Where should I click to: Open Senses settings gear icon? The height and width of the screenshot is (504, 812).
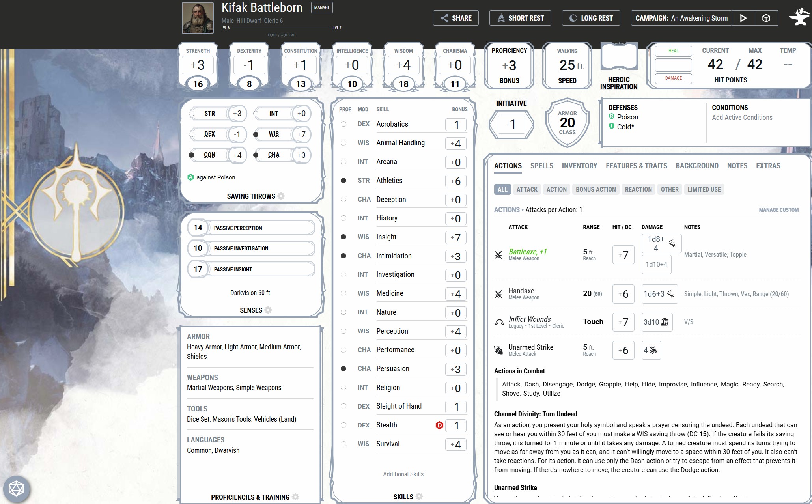click(268, 310)
